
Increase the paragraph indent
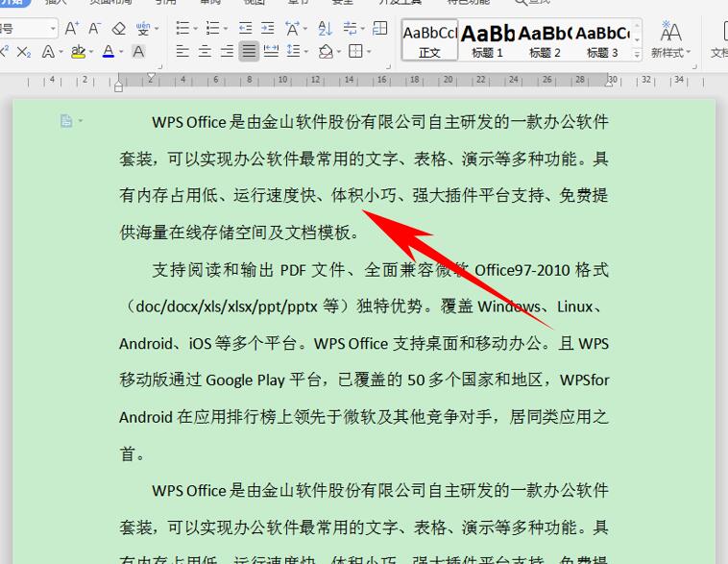267,28
